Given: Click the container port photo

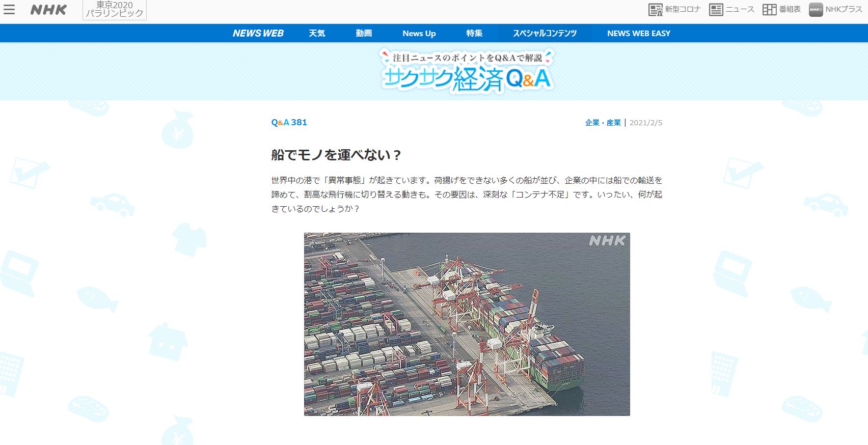Looking at the screenshot, I should point(467,324).
